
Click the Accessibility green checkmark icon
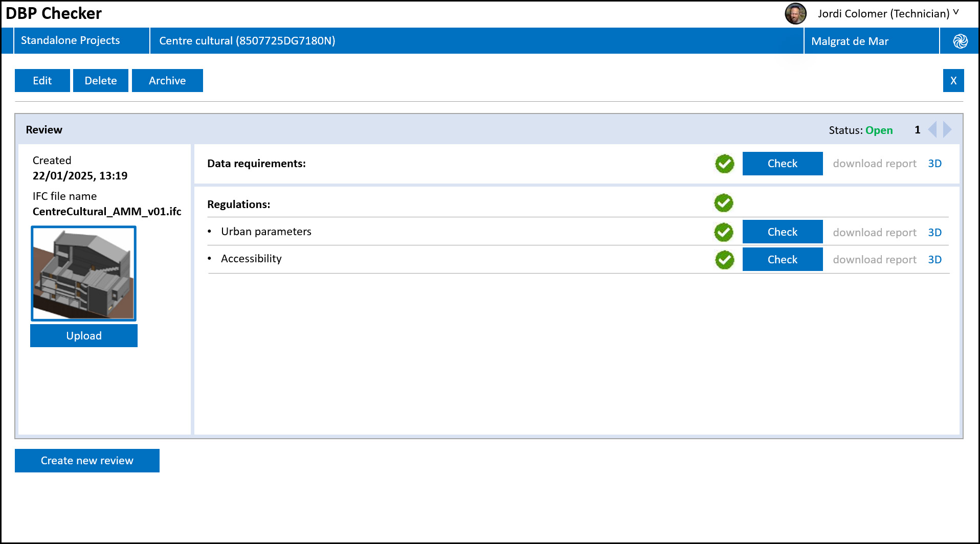tap(724, 260)
